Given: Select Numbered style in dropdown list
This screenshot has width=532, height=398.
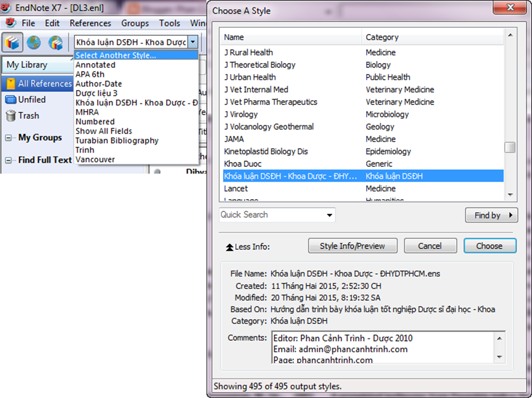Looking at the screenshot, I should pyautogui.click(x=136, y=121).
